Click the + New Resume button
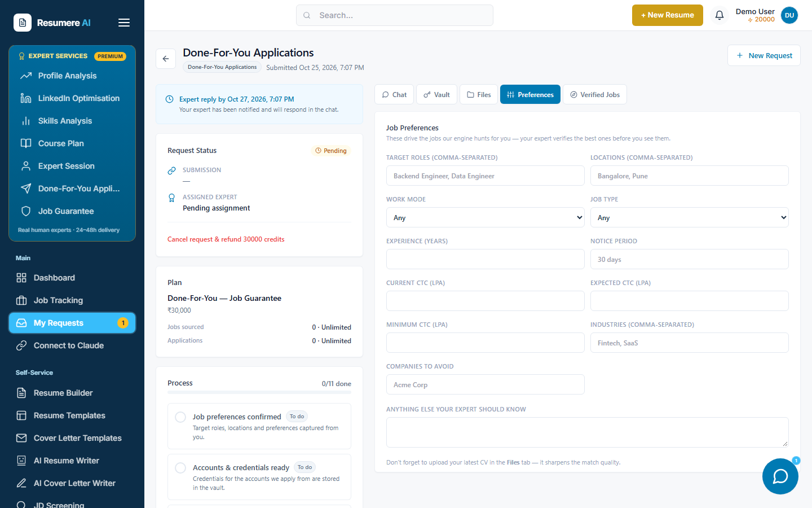812x508 pixels. point(668,15)
